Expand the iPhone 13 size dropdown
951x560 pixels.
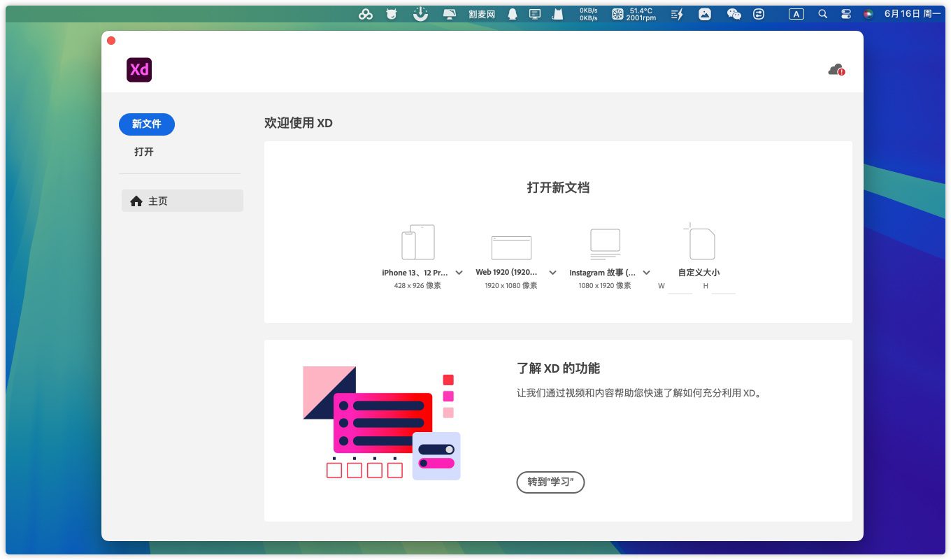[459, 273]
